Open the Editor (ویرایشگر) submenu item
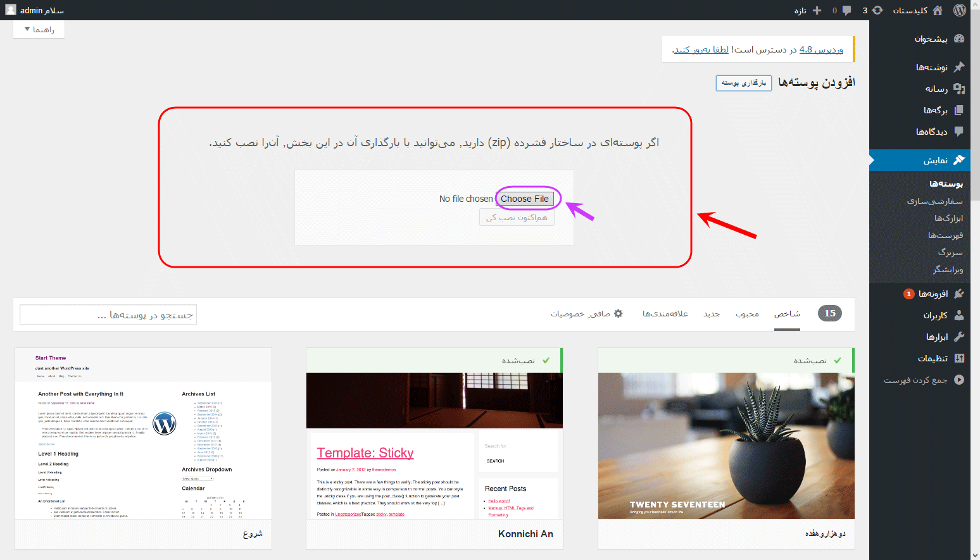 point(948,270)
